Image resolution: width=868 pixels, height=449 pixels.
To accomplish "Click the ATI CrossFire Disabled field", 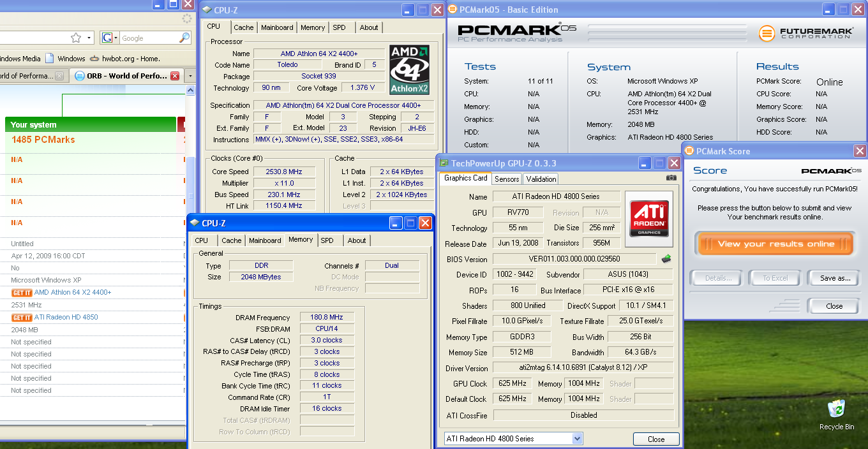I will pyautogui.click(x=583, y=415).
